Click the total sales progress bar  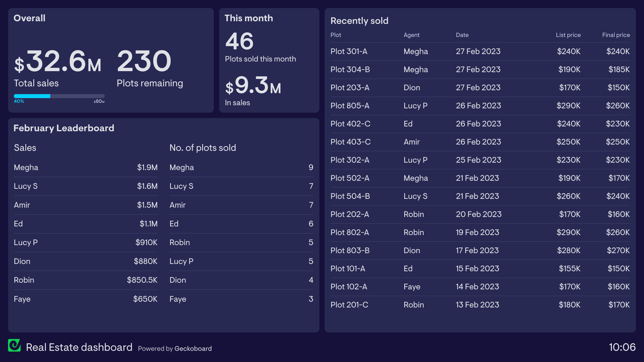pos(59,96)
